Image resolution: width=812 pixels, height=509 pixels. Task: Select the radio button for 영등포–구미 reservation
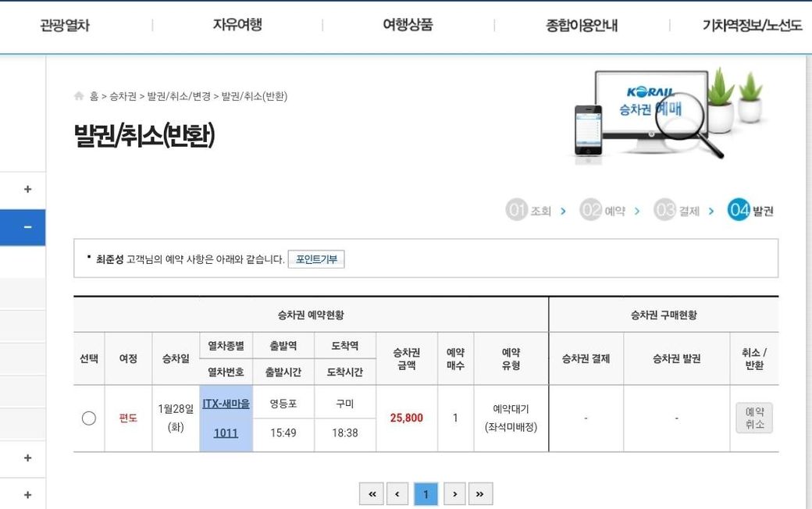(88, 418)
